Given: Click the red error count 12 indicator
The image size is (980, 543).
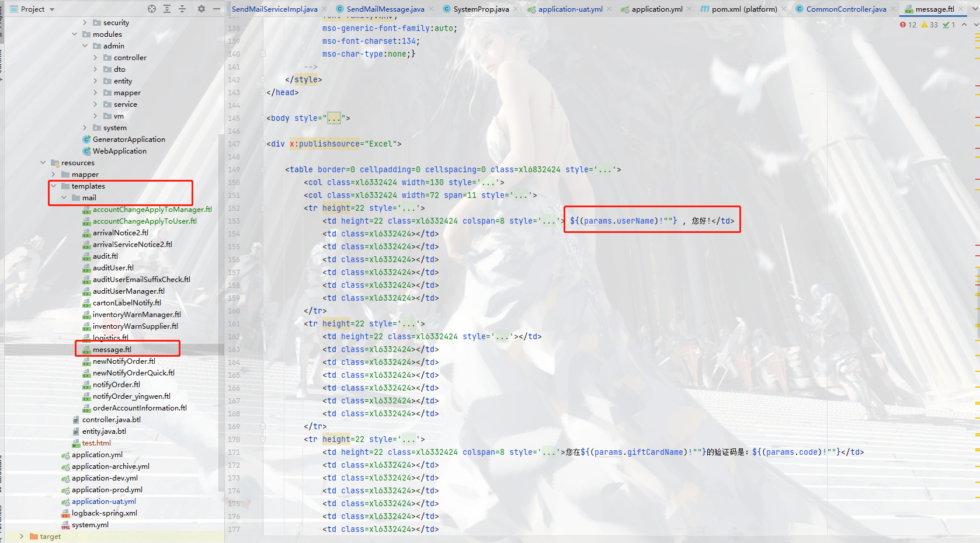Looking at the screenshot, I should (x=908, y=25).
